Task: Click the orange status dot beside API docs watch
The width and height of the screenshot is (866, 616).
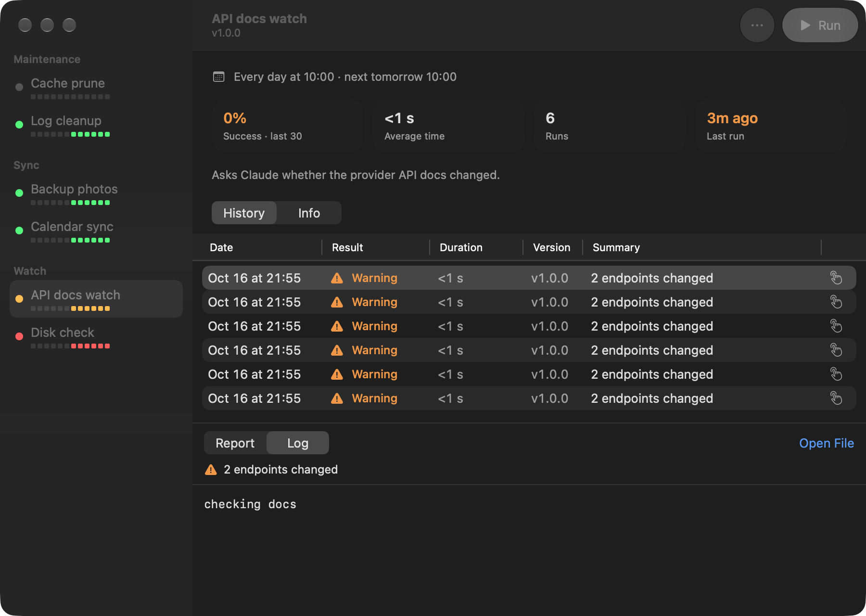Action: [x=19, y=299]
